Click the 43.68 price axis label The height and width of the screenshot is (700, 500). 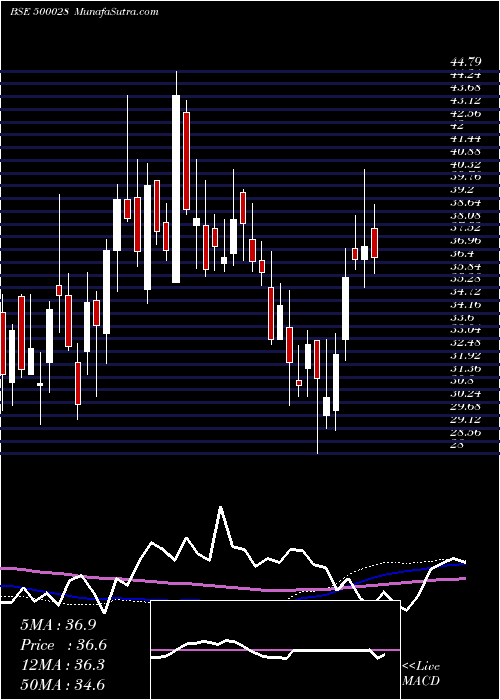point(468,88)
